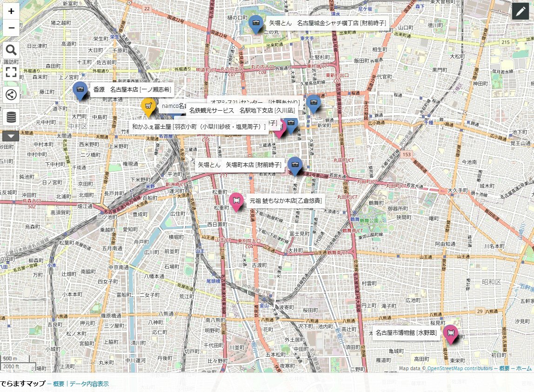Select blue camera marker for 香源 名古屋本店
The width and height of the screenshot is (534, 392).
click(x=80, y=91)
